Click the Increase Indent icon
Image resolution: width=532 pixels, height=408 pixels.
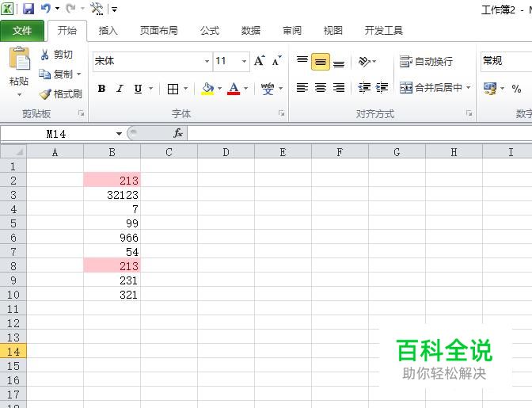pos(382,88)
